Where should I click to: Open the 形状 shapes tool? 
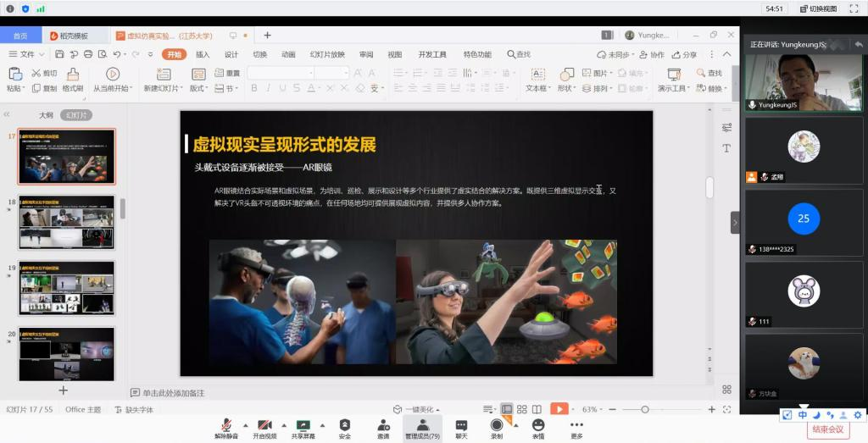click(x=566, y=80)
